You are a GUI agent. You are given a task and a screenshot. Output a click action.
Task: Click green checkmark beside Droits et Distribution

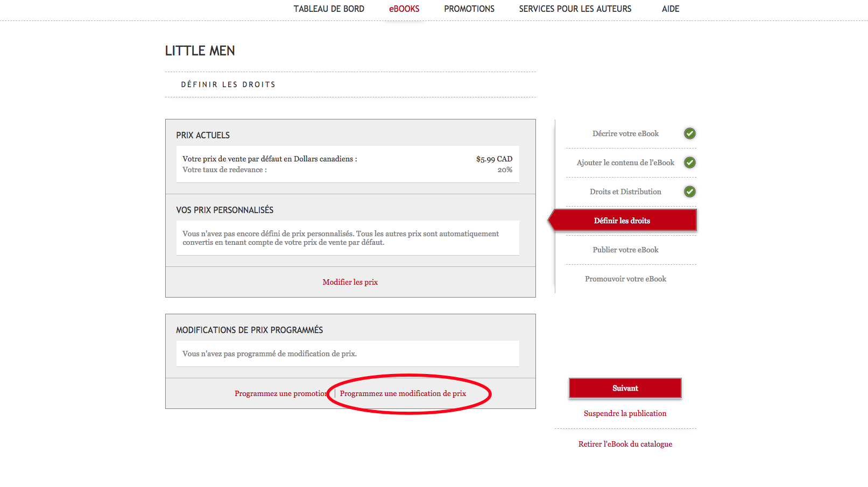[x=689, y=192]
